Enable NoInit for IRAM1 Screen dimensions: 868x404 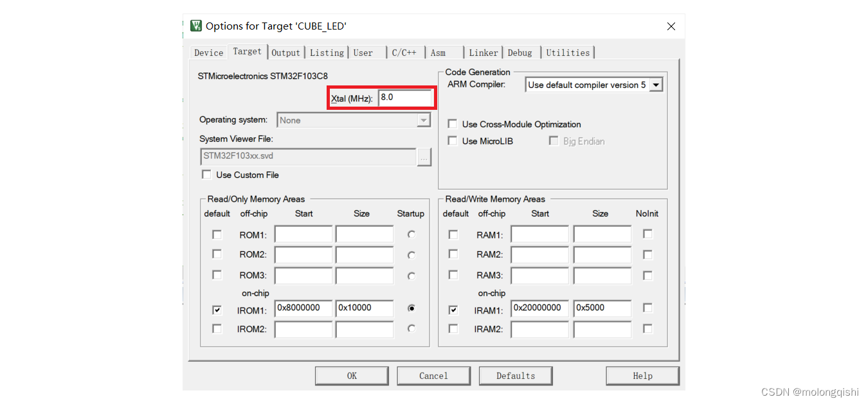(x=647, y=308)
